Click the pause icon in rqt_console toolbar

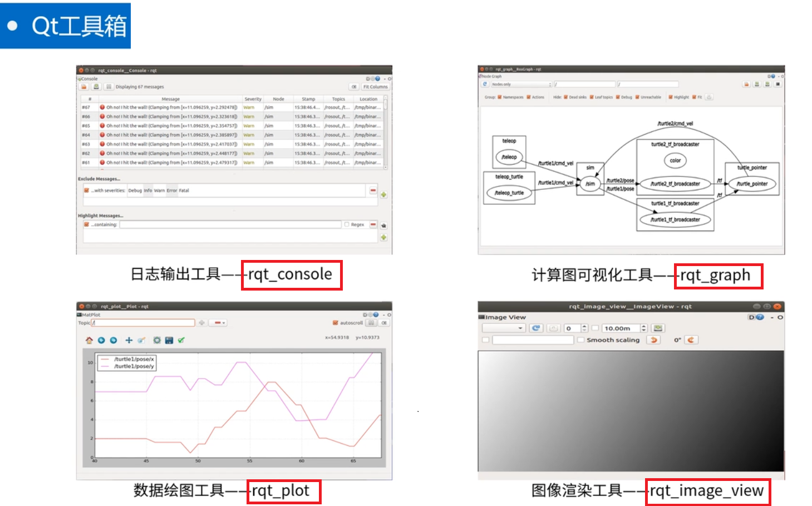109,87
